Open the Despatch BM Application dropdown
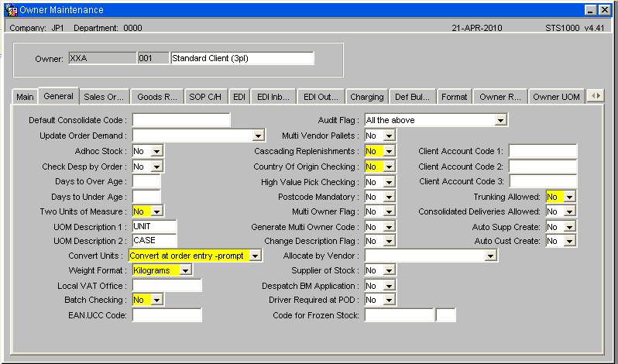Image resolution: width=618 pixels, height=364 pixels. click(x=390, y=286)
